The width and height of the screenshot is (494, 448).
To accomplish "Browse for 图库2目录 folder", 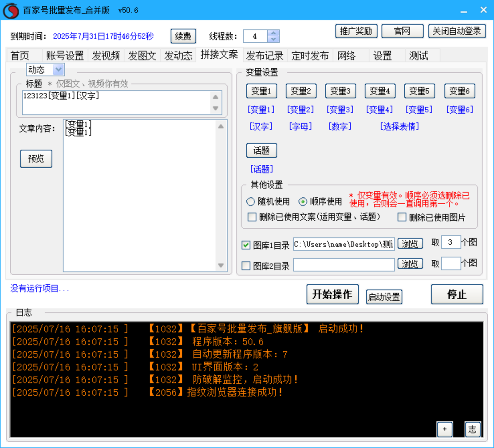I will 410,263.
